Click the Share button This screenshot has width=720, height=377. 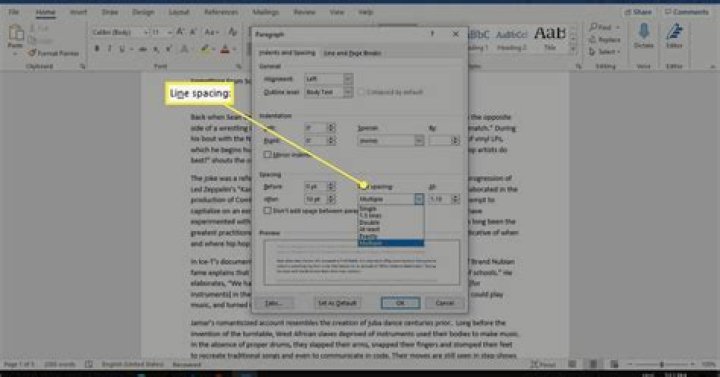[639, 12]
